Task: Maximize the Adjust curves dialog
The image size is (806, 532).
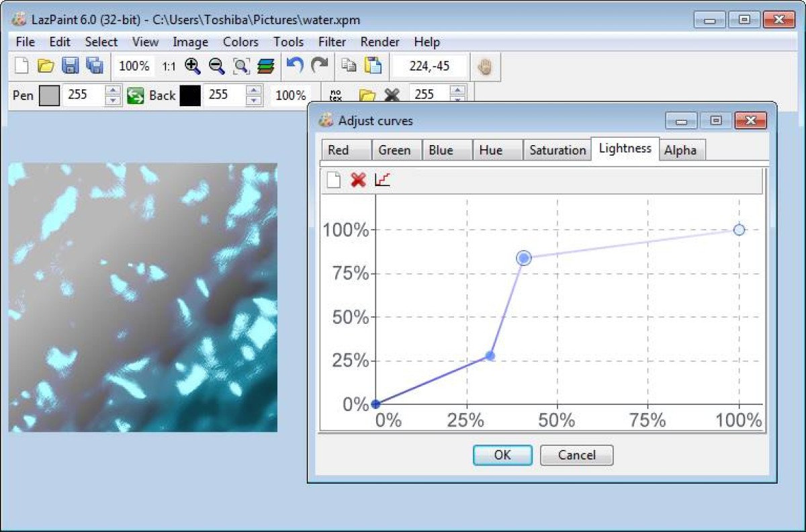Action: [x=716, y=121]
